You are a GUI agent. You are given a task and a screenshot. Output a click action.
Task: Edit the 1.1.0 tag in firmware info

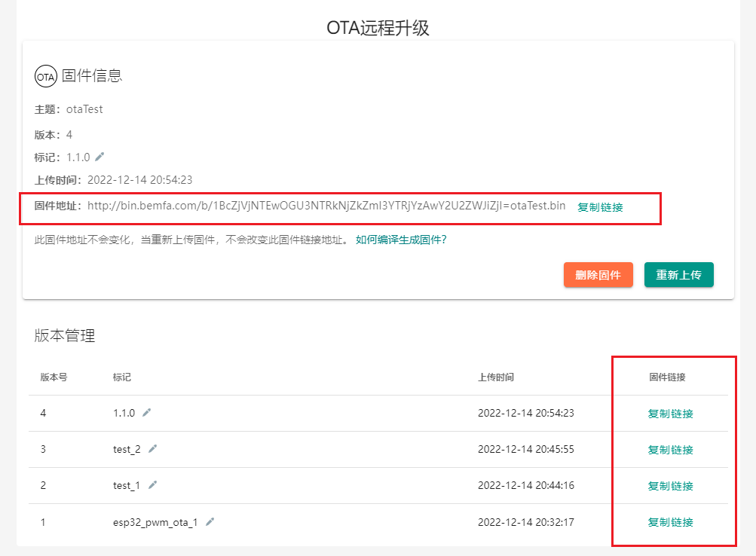99,157
